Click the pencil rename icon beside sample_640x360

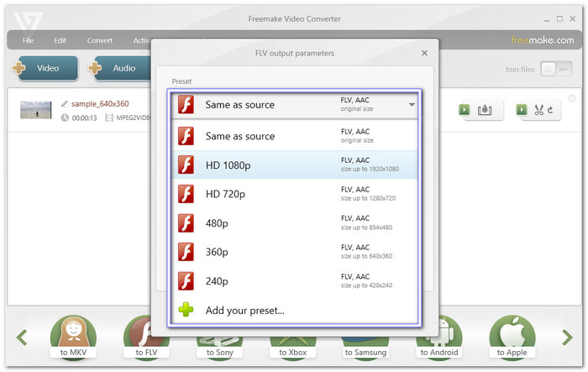click(x=65, y=103)
